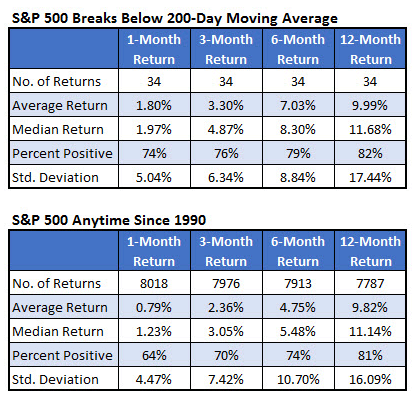The image size is (415, 395).
Task: Click the 7787 number of returns cell
Action: pyautogui.click(x=370, y=283)
